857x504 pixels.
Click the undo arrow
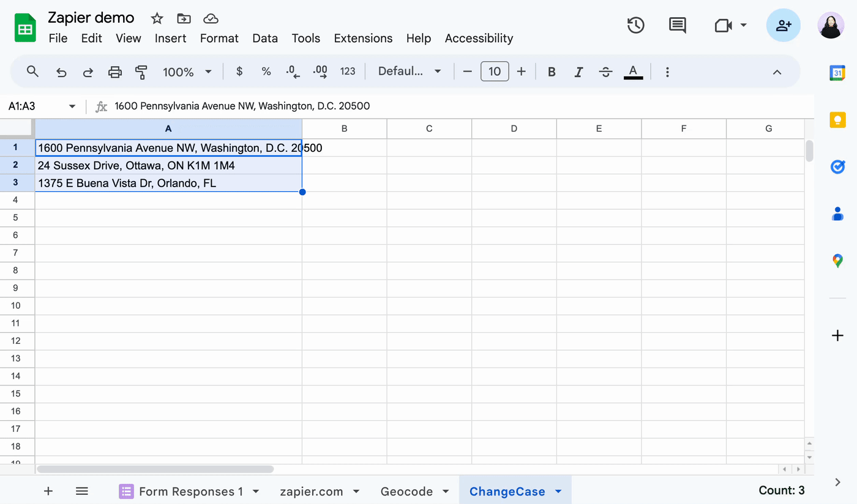[x=61, y=72]
